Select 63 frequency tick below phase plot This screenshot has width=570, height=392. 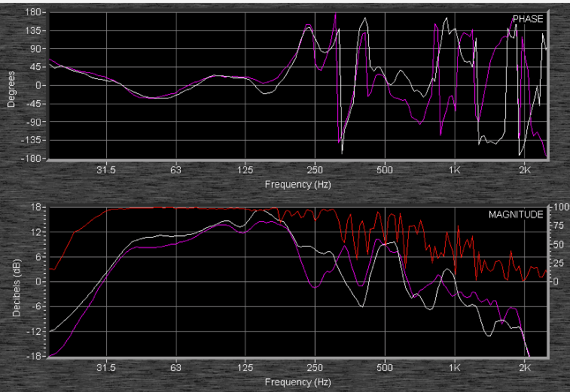[x=176, y=169]
